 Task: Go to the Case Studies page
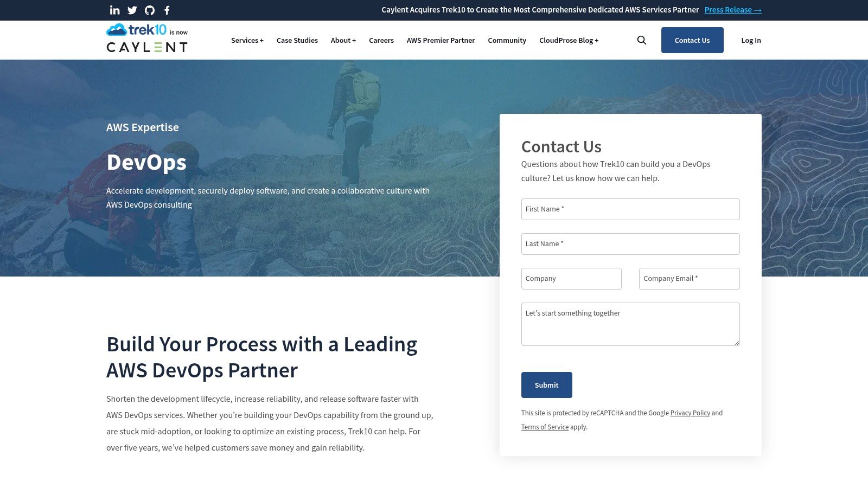tap(297, 40)
